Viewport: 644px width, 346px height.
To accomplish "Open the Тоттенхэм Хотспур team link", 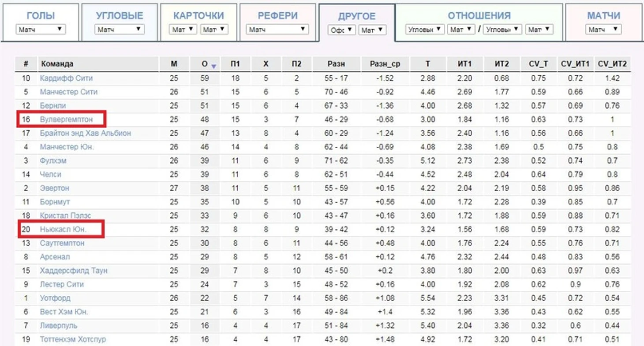I will coord(73,339).
